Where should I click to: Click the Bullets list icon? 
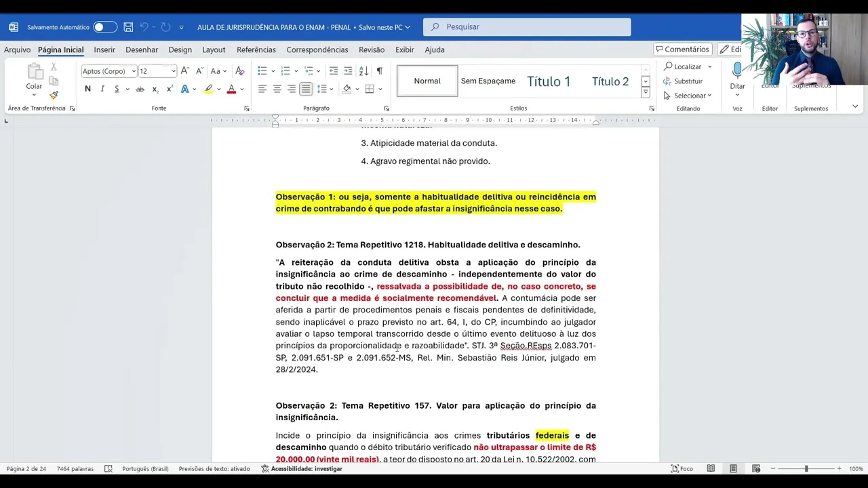pyautogui.click(x=262, y=71)
